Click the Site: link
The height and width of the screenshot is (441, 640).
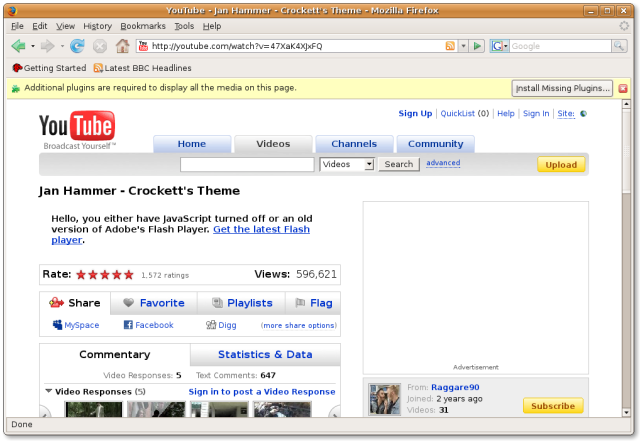(566, 114)
